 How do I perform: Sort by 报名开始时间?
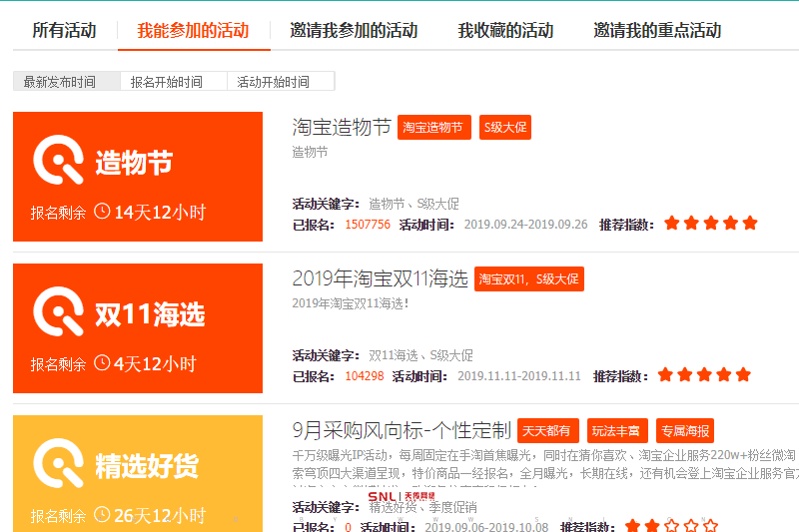tap(174, 82)
